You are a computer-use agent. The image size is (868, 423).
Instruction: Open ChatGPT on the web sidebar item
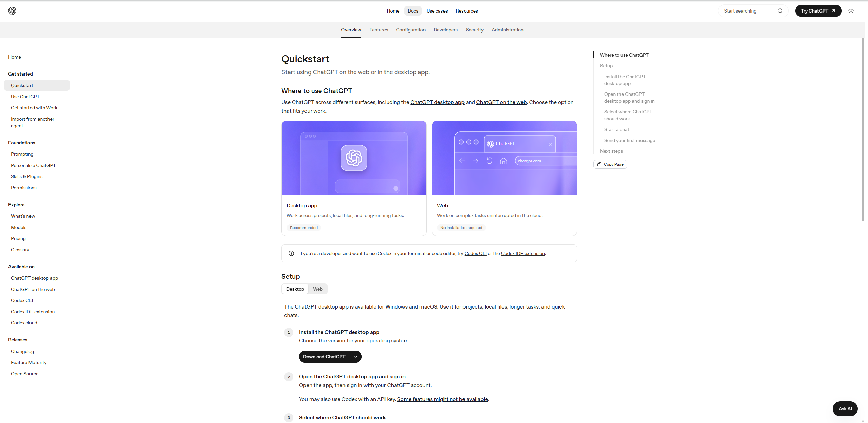coord(33,289)
